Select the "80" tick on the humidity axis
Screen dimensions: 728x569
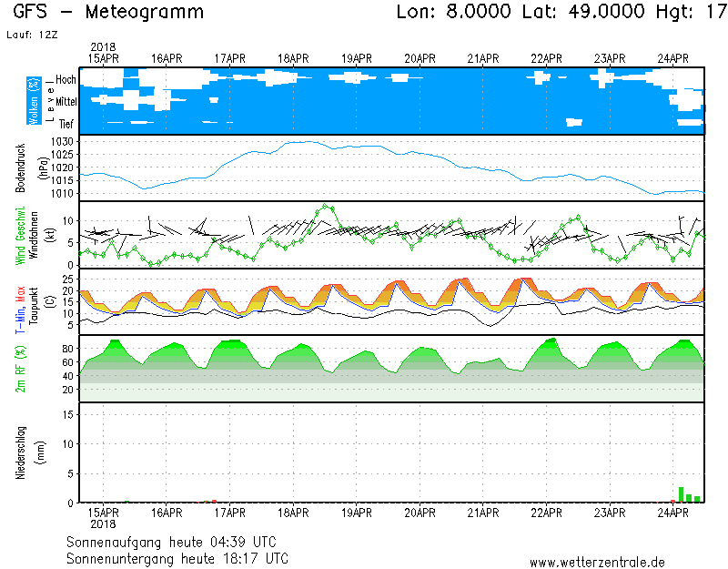click(68, 349)
